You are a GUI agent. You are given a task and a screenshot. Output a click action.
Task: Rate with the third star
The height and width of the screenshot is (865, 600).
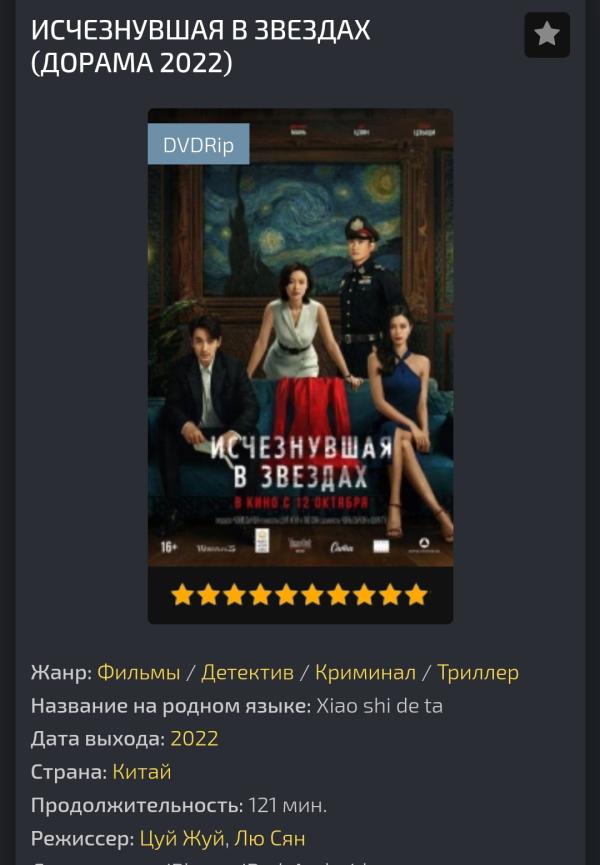[234, 595]
